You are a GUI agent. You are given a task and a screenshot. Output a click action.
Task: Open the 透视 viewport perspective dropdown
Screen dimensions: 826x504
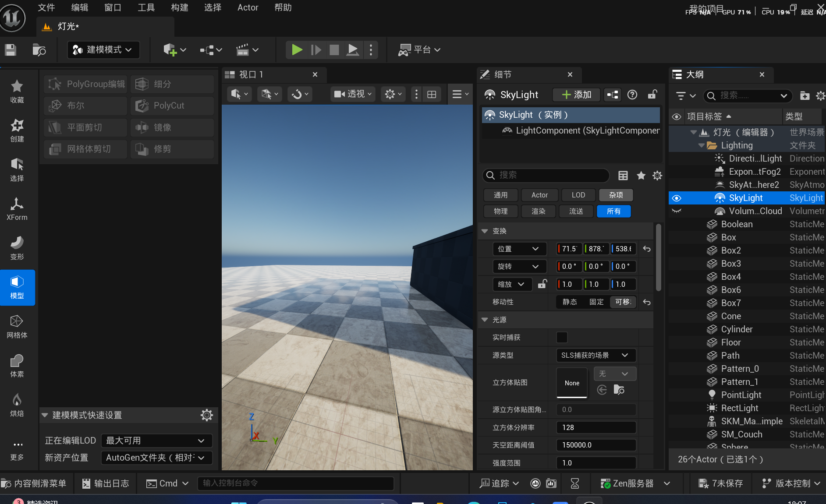(352, 94)
